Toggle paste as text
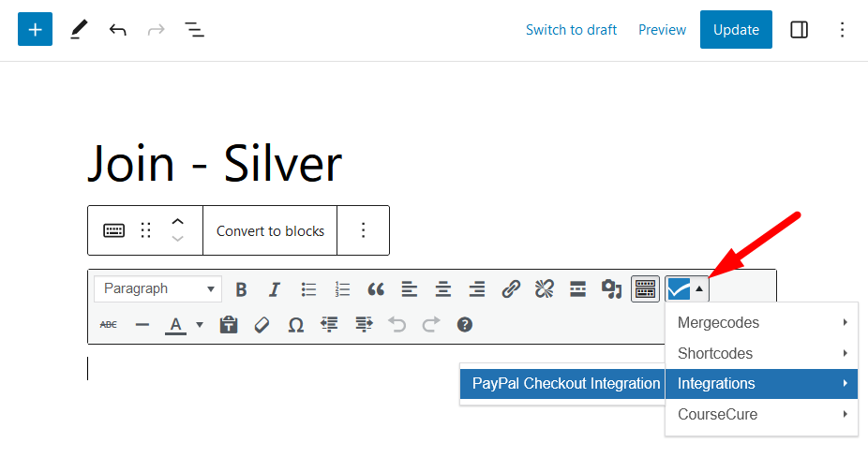 click(x=229, y=325)
